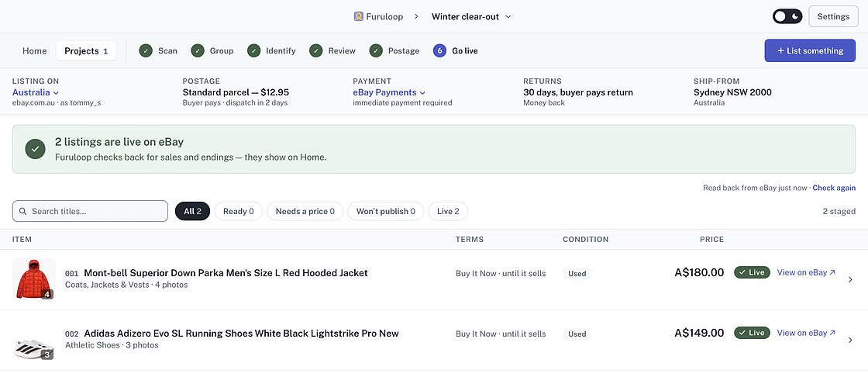The width and height of the screenshot is (868, 377).
Task: Select the Won't publish 0 filter
Action: coord(386,211)
